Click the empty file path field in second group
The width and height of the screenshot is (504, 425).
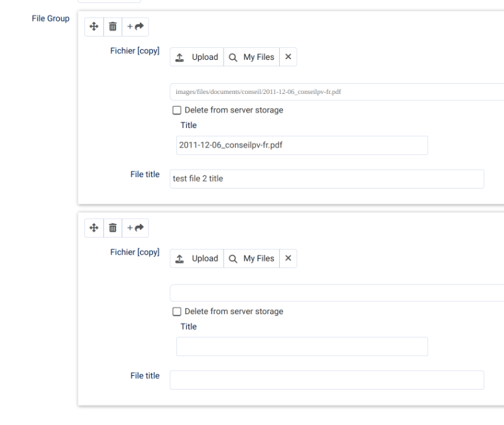(337, 293)
